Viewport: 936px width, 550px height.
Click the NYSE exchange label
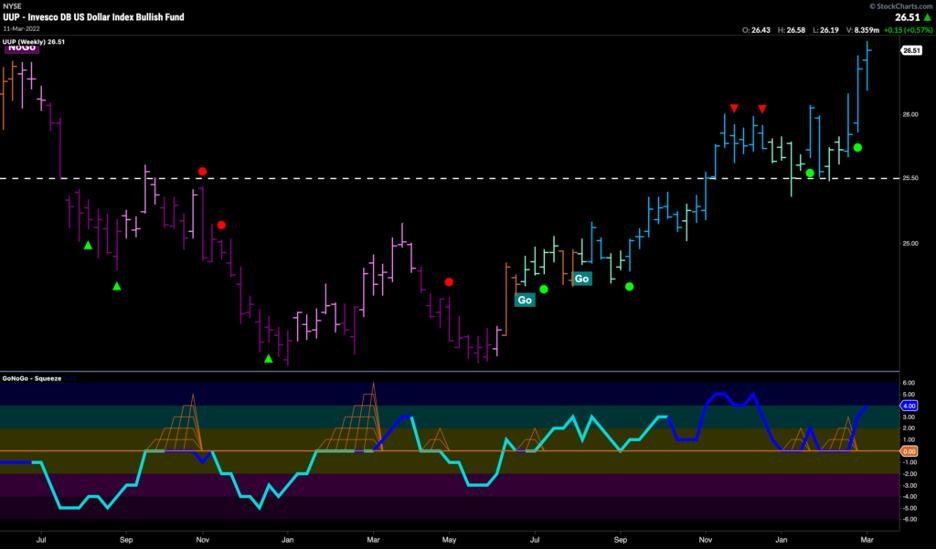[10, 7]
